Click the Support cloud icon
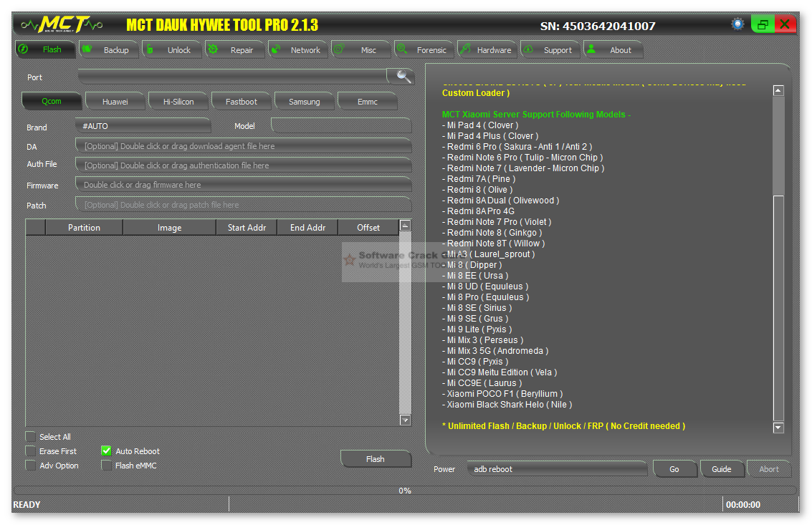Viewport: 812px width, 525px height. point(528,49)
